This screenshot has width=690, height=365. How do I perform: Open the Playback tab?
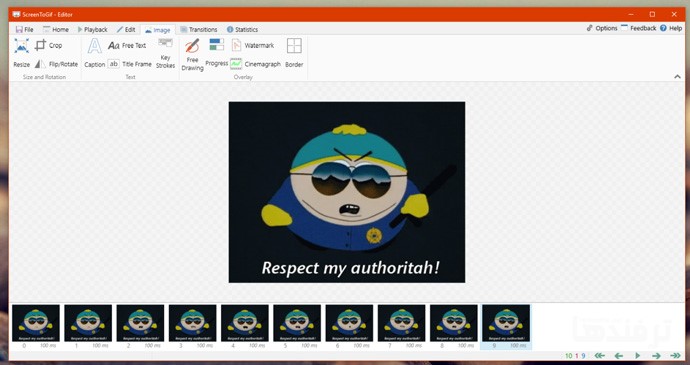click(x=92, y=29)
